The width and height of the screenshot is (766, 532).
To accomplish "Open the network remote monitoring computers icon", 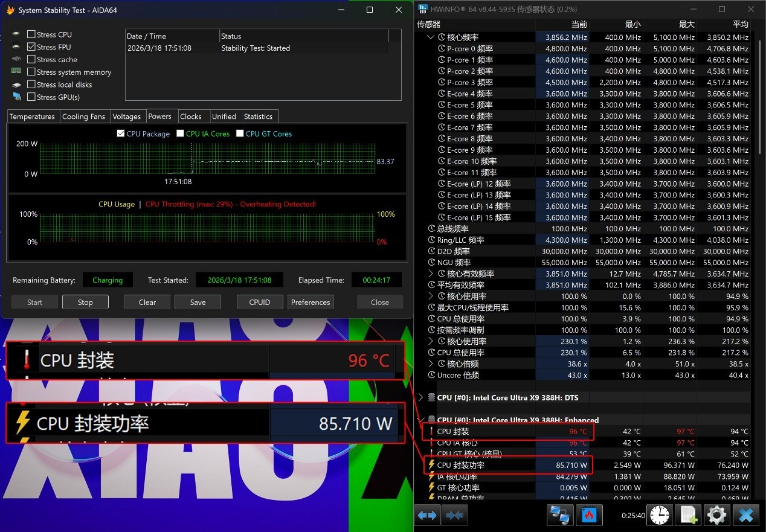I will coord(559,515).
